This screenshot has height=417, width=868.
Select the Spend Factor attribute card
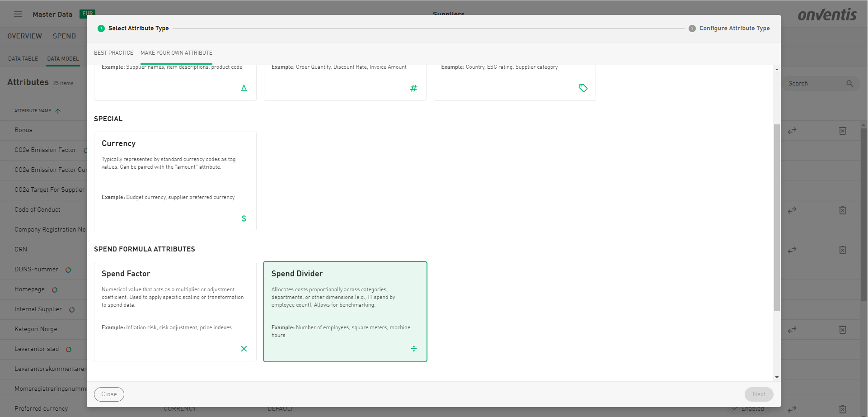pyautogui.click(x=175, y=311)
